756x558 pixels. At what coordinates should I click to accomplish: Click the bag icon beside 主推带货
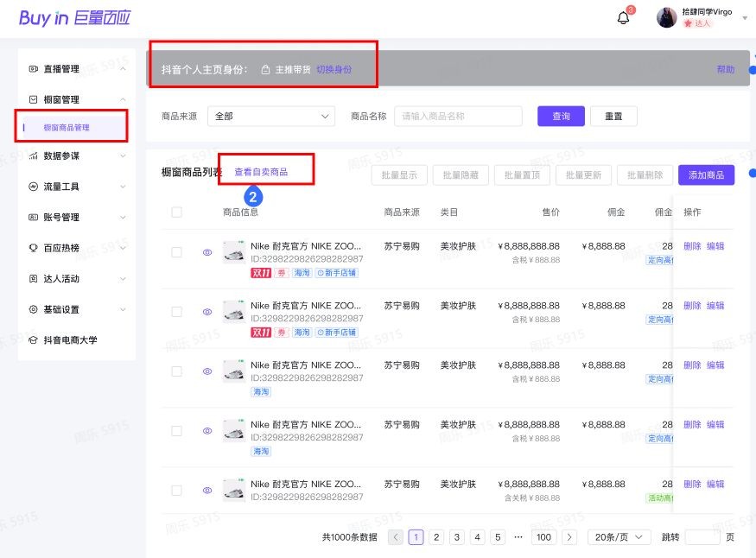point(265,70)
